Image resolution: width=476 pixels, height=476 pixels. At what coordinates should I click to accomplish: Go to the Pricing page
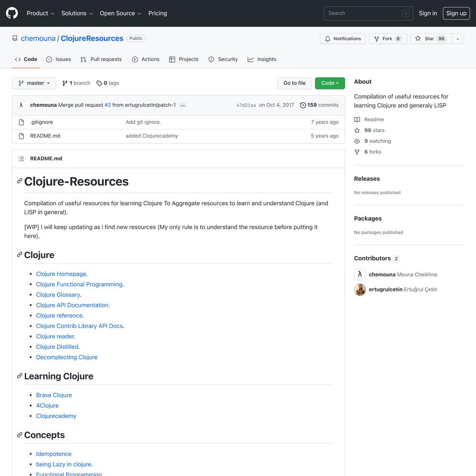158,13
